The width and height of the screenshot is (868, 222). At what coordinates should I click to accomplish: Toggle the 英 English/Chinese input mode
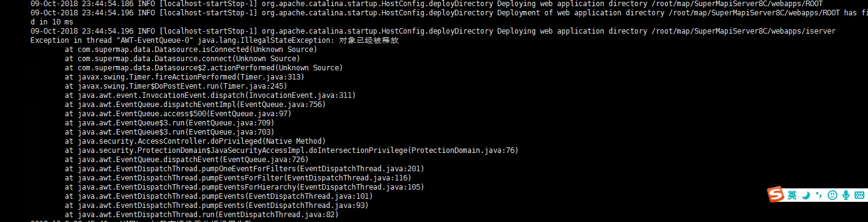point(792,195)
